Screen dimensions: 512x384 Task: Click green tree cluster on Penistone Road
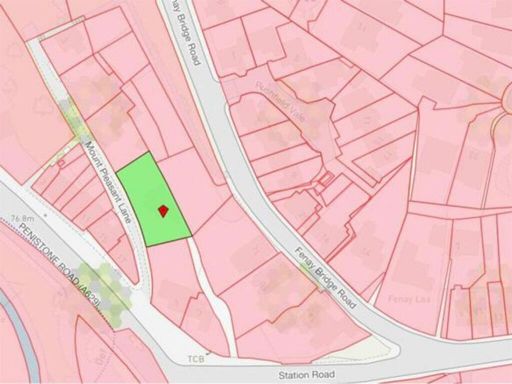(105, 293)
